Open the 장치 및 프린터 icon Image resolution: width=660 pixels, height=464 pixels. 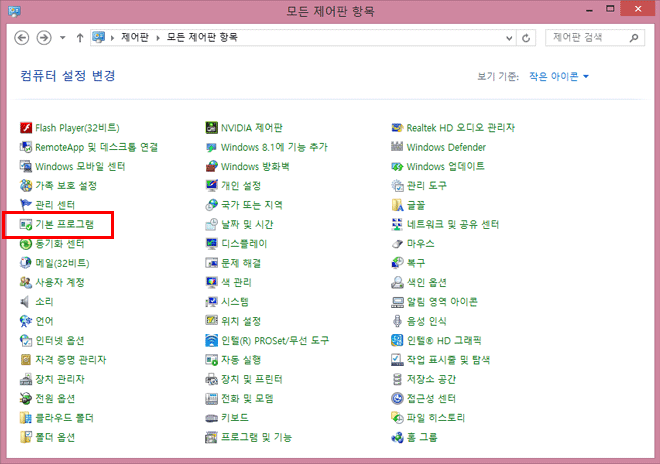211,379
